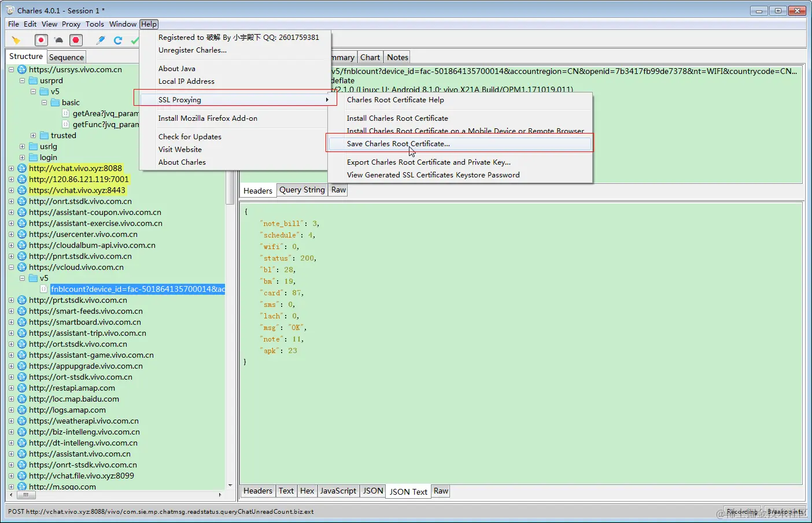
Task: Open the File menu
Action: [13, 24]
